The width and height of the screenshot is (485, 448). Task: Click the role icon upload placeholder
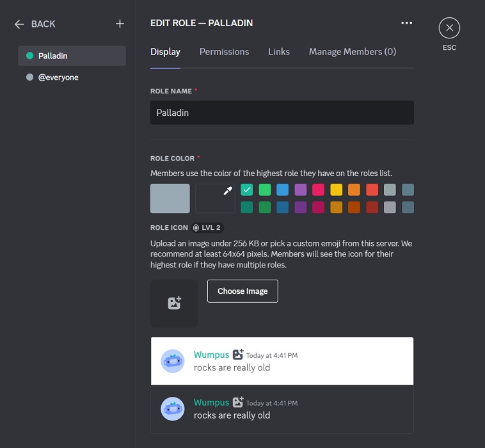click(x=174, y=303)
